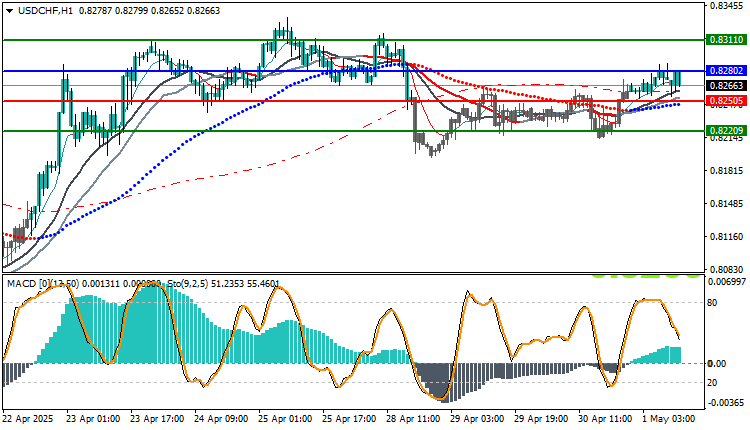Click the 28 Apr 11:00 time label
Viewport: 750px width, 430px height.
[413, 419]
